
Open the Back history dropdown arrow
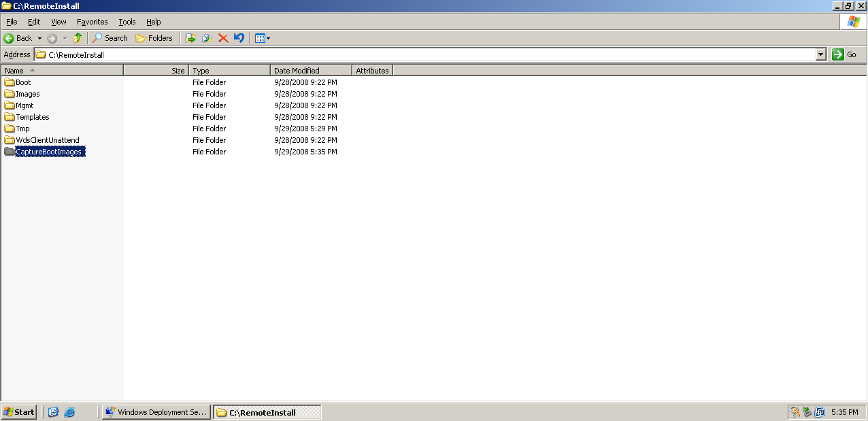tap(39, 38)
